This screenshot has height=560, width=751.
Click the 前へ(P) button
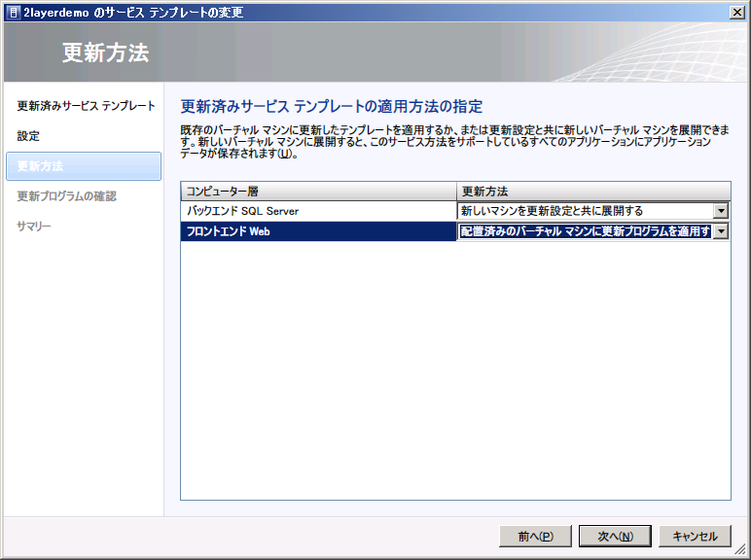[x=535, y=536]
